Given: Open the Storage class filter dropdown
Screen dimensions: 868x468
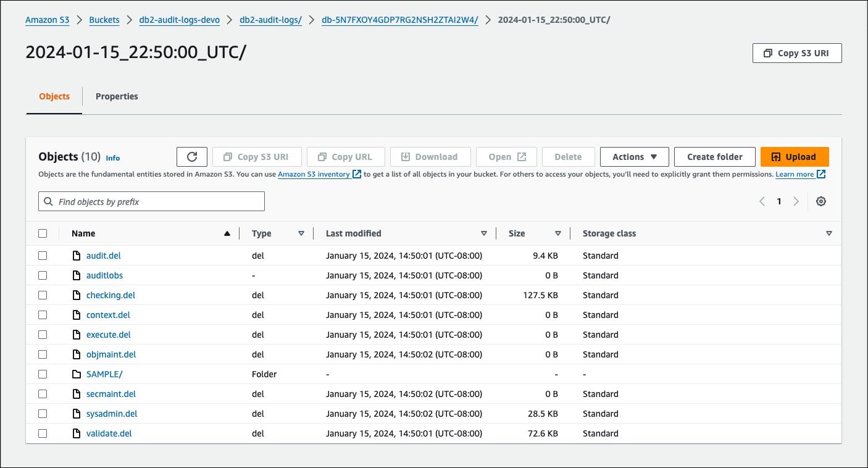Looking at the screenshot, I should [x=829, y=233].
